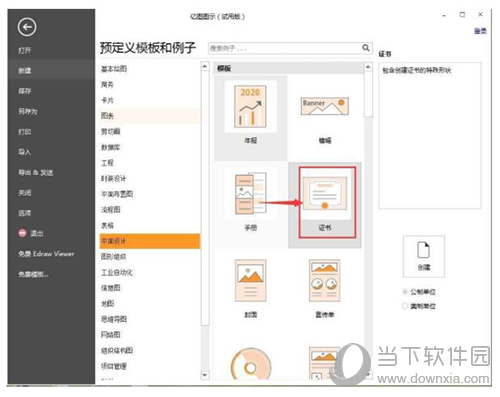Select the Banner 横幅 template
The image size is (500, 397).
point(325,117)
